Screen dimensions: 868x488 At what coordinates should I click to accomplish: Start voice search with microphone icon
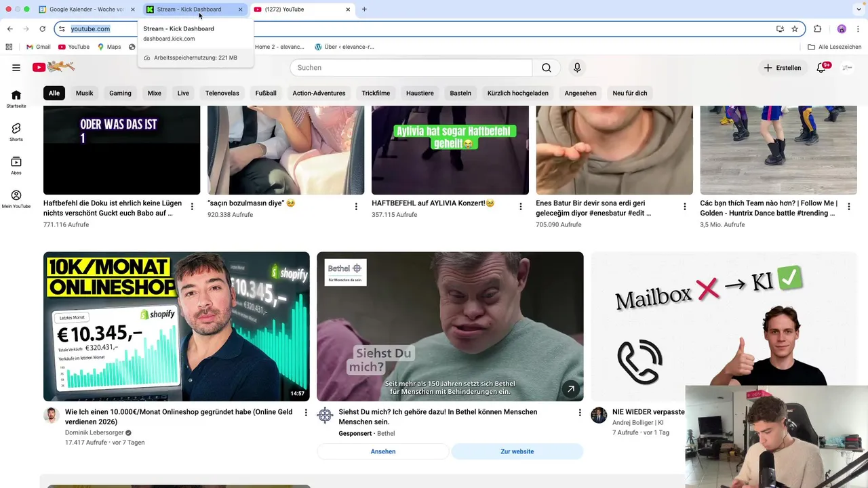[577, 68]
